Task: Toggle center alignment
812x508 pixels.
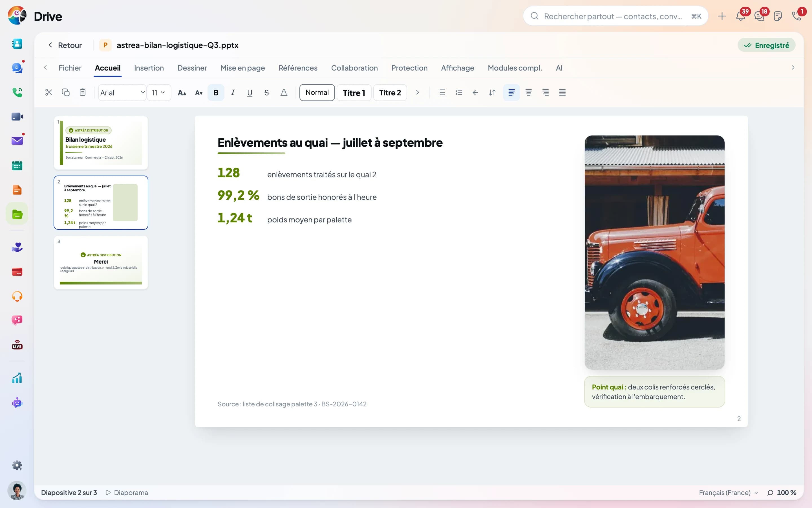Action: tap(528, 92)
